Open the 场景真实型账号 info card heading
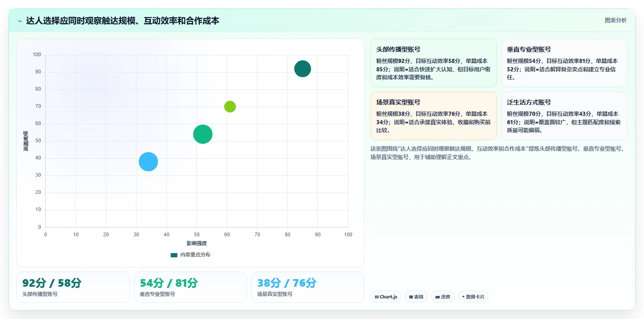The height and width of the screenshot is (319, 644). (x=398, y=102)
